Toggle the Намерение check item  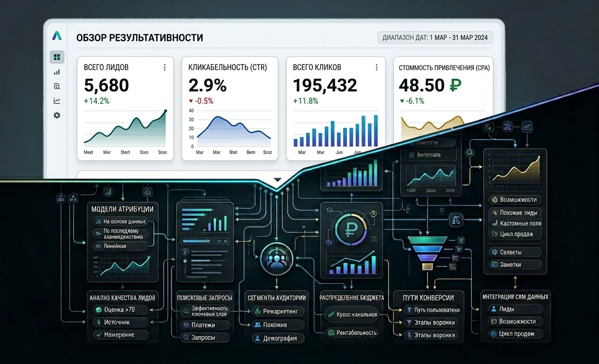[120, 335]
